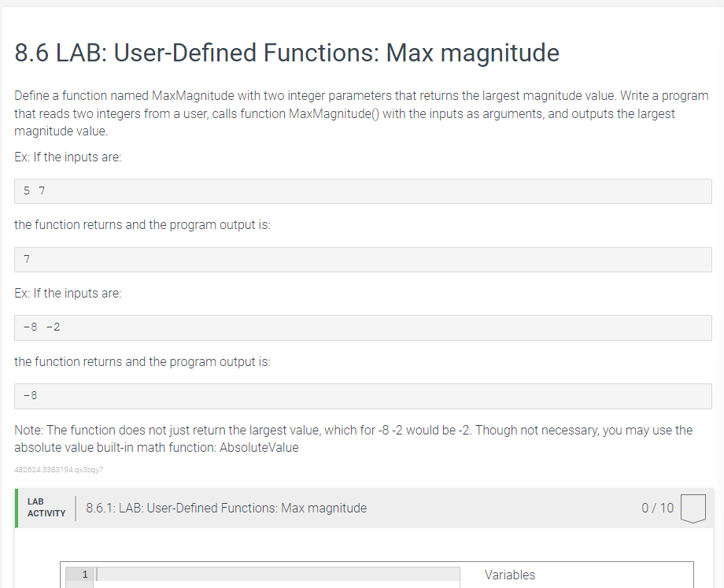Click the first 'Ex: If the inputs are:' line
The image size is (724, 588).
pos(68,157)
